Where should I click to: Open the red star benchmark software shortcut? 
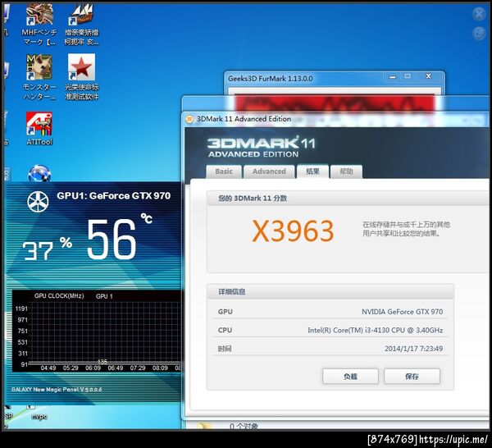[x=81, y=77]
